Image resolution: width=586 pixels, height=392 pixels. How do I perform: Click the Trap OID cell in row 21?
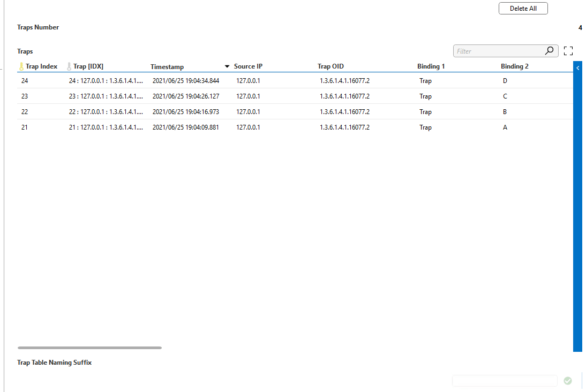344,127
